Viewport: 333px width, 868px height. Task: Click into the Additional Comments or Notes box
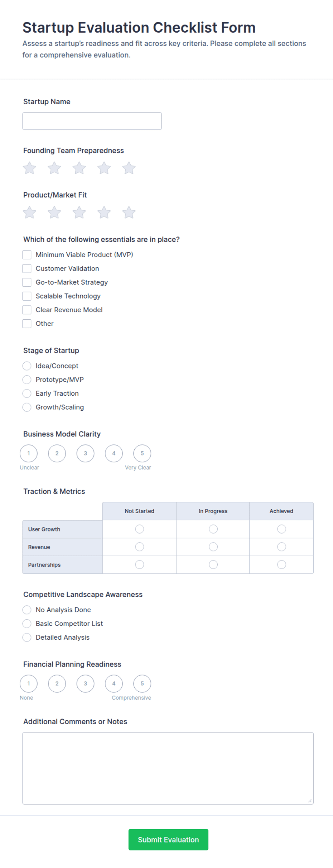pos(168,768)
